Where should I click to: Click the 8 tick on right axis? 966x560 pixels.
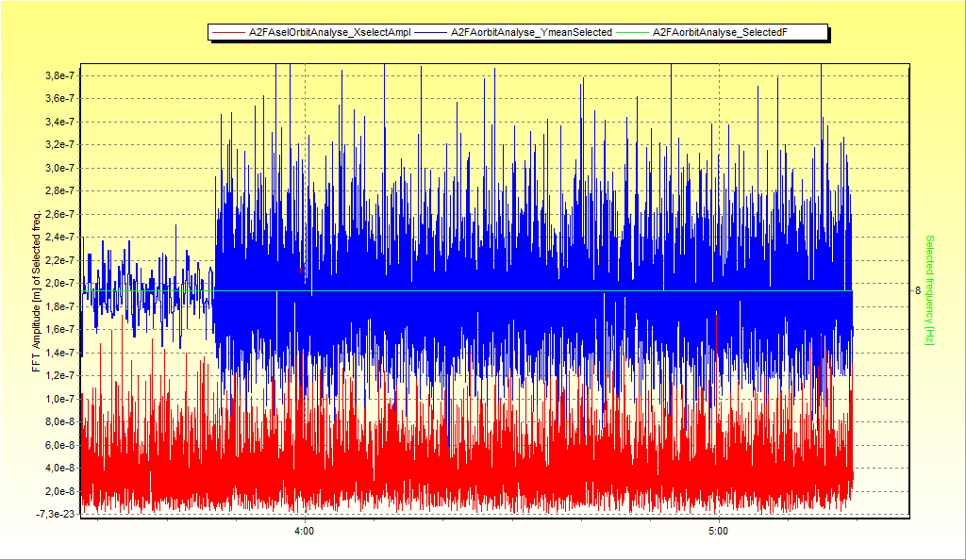coord(918,290)
